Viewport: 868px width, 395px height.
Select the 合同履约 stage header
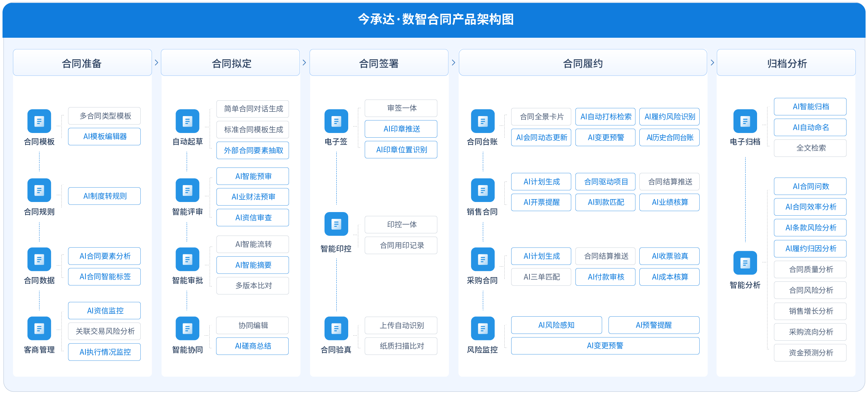583,63
